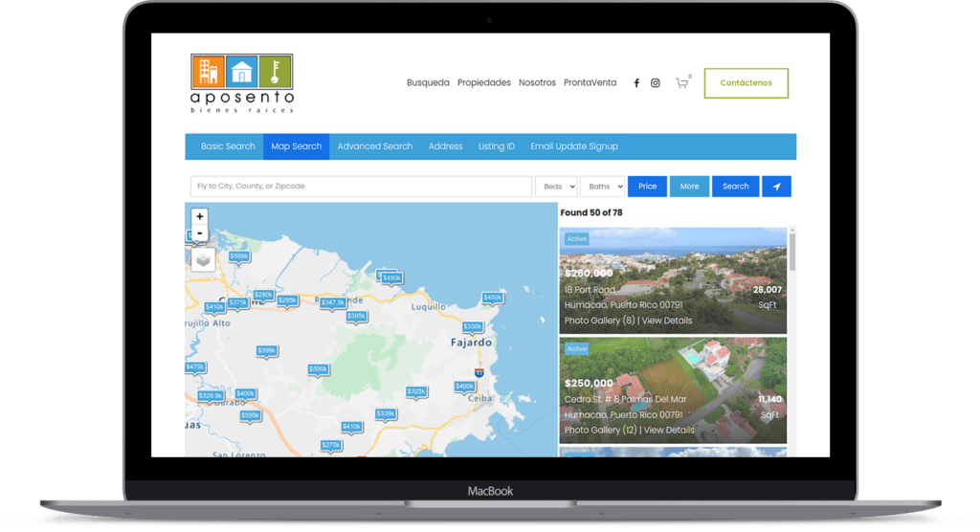Image resolution: width=980 pixels, height=532 pixels.
Task: Open the $260,000 listing photo
Action: click(673, 280)
